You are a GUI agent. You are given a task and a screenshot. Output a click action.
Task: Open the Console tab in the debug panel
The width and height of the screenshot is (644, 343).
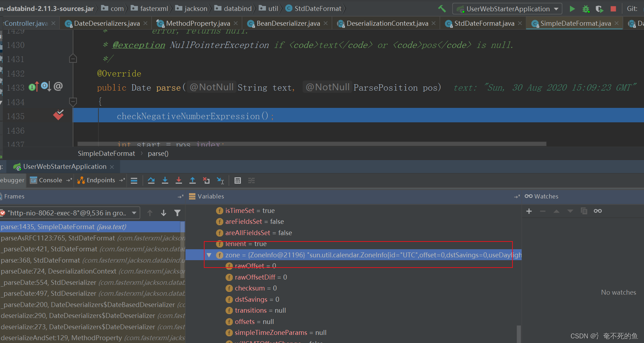pyautogui.click(x=50, y=180)
